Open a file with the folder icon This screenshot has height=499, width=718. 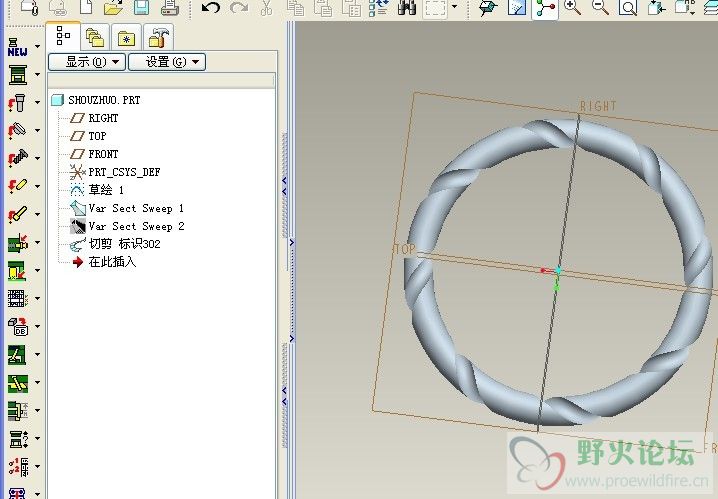(113, 7)
